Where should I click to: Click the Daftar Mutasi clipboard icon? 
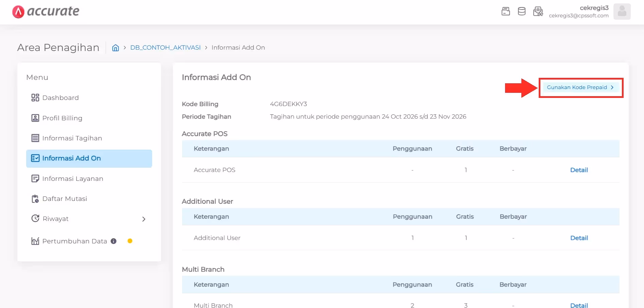pos(35,199)
